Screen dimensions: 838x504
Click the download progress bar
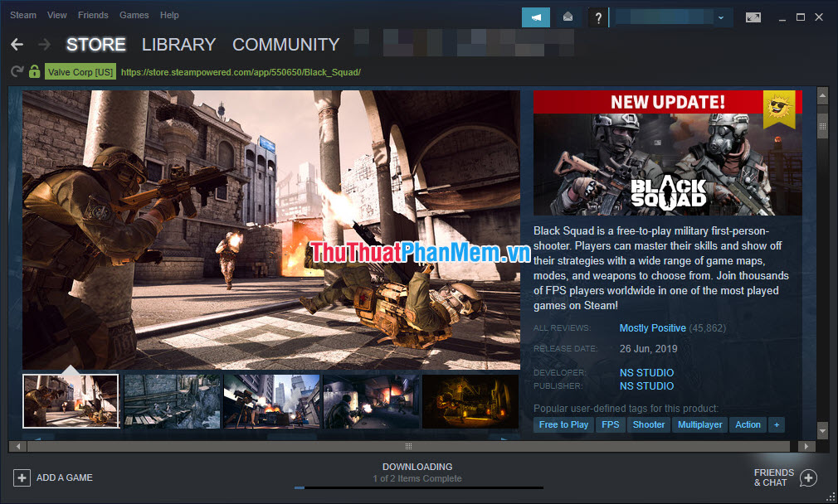(x=417, y=487)
